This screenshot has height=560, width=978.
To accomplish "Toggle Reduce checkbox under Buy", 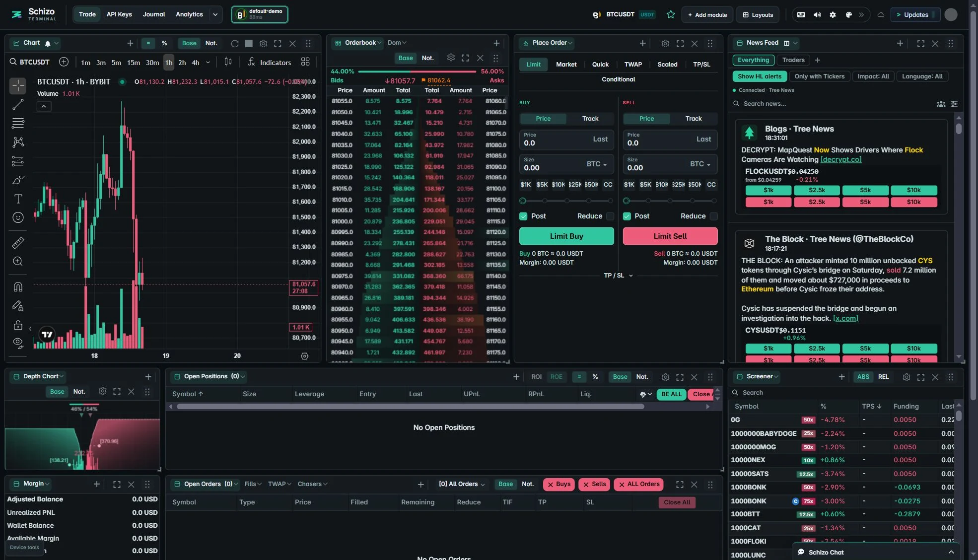I will (610, 216).
